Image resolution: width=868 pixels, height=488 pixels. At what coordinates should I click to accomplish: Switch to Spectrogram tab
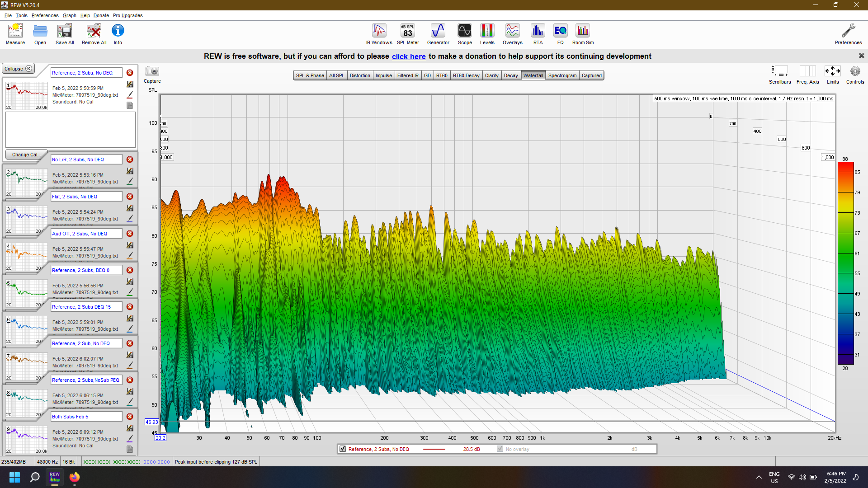click(562, 75)
